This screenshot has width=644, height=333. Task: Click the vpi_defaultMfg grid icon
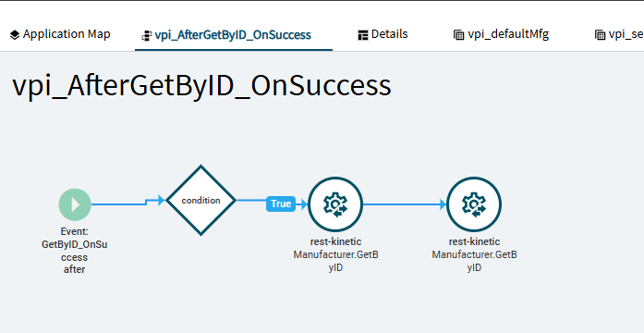(459, 35)
